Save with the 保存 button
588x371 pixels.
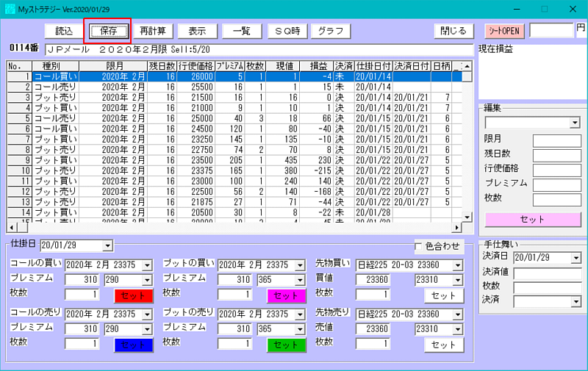[108, 31]
